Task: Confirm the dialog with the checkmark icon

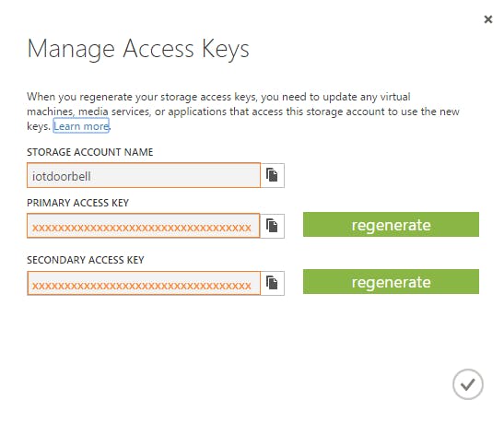Action: tap(468, 384)
